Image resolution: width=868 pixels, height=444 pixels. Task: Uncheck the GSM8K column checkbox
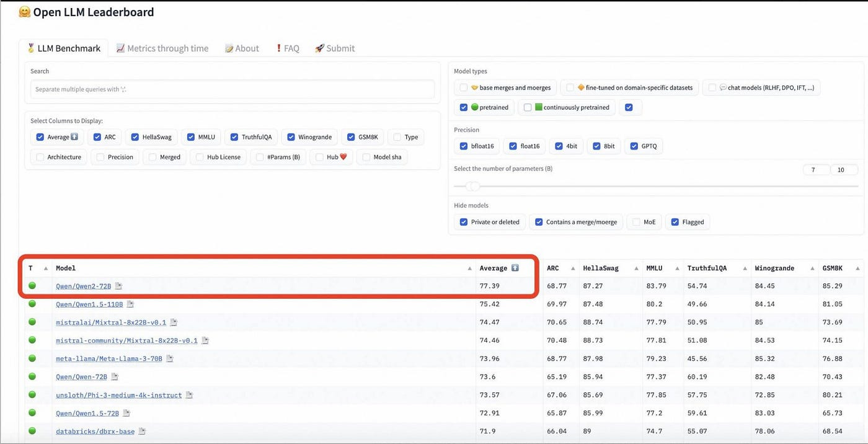[x=352, y=137]
